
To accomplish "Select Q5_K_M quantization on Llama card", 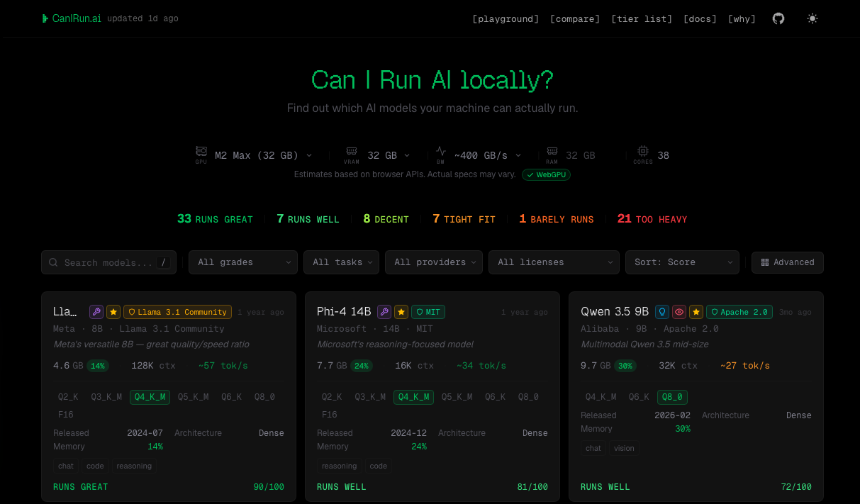I will click(193, 397).
